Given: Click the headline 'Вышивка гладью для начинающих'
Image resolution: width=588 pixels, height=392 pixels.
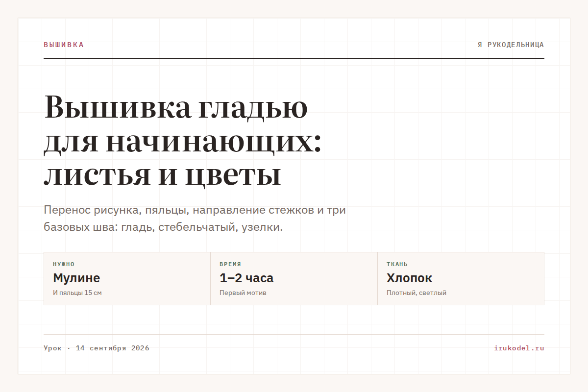Looking at the screenshot, I should (x=183, y=141).
